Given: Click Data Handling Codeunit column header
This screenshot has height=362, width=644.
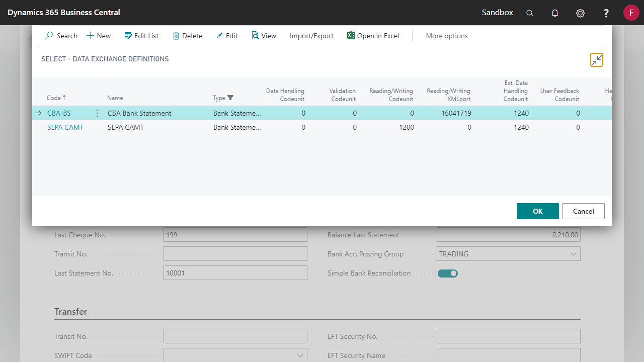Looking at the screenshot, I should (285, 95).
